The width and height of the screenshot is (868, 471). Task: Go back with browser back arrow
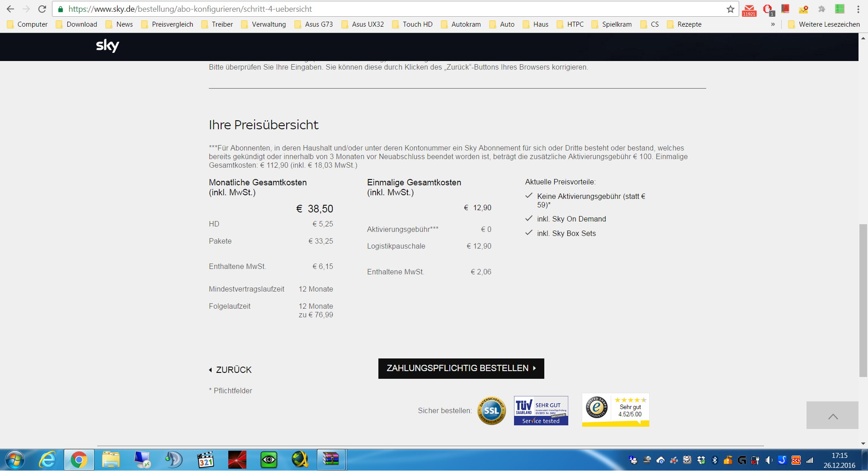coord(10,9)
